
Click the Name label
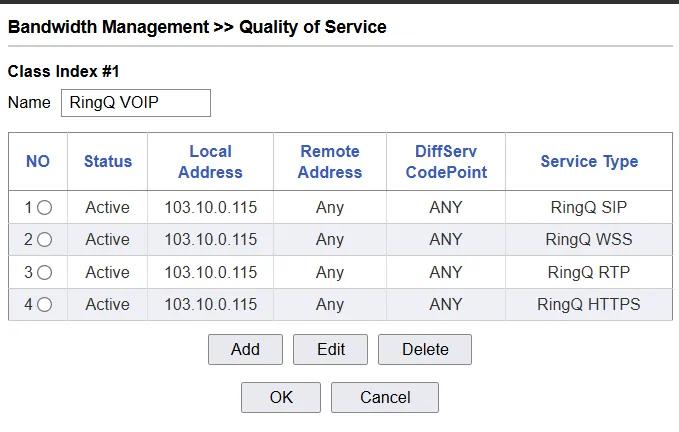click(x=29, y=103)
